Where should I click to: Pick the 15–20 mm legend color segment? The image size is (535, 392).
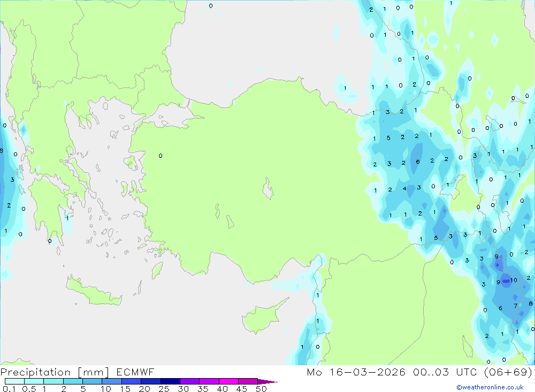132,381
